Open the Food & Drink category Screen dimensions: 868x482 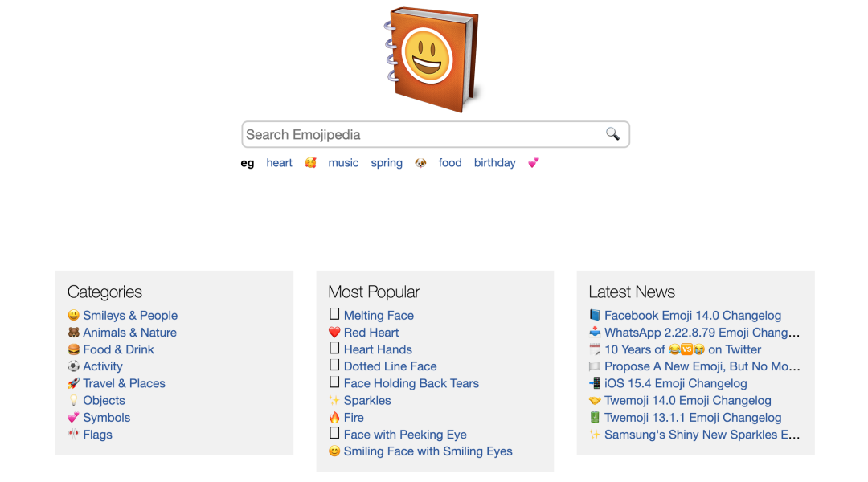118,349
